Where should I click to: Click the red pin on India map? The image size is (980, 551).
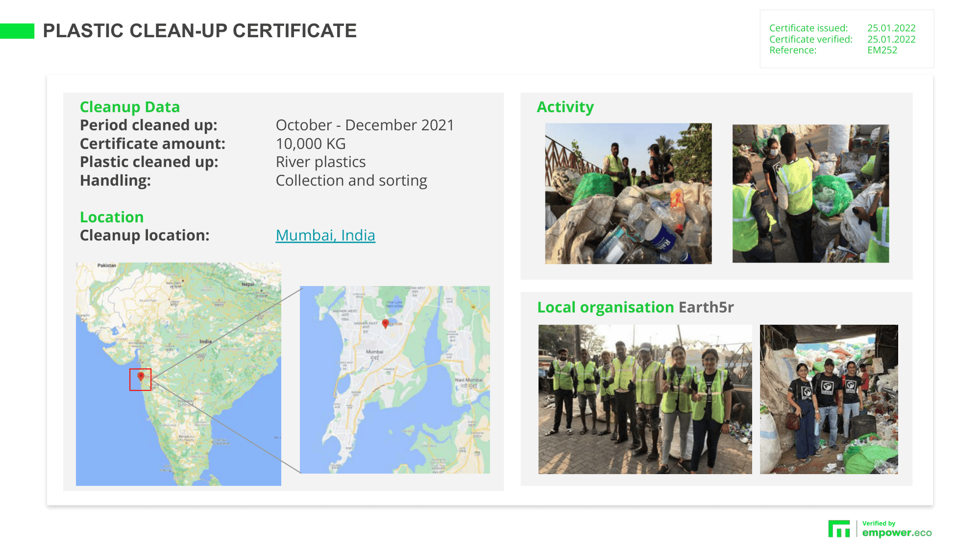tap(141, 376)
